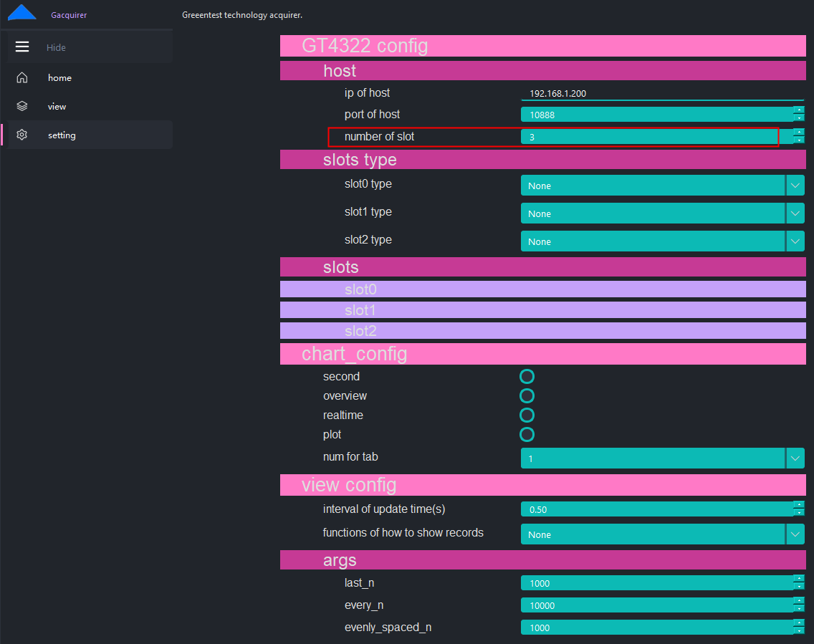Collapse the chart_config section header
Viewport: 814px width, 644px height.
tap(543, 354)
